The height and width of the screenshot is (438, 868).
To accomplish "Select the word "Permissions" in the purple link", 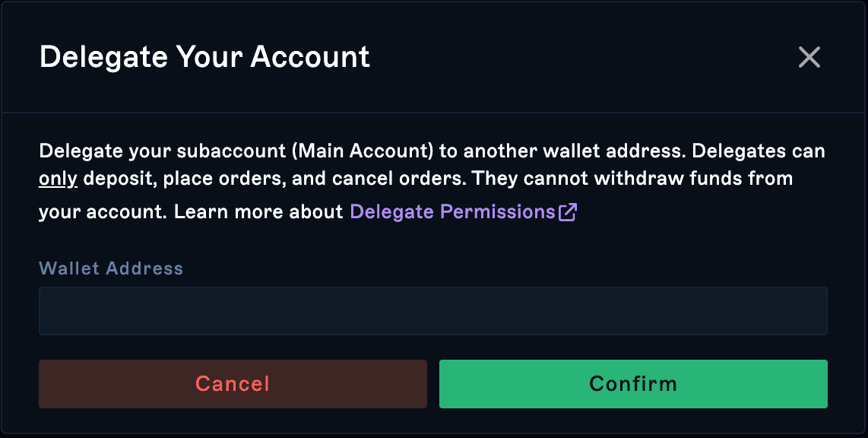I will click(497, 212).
